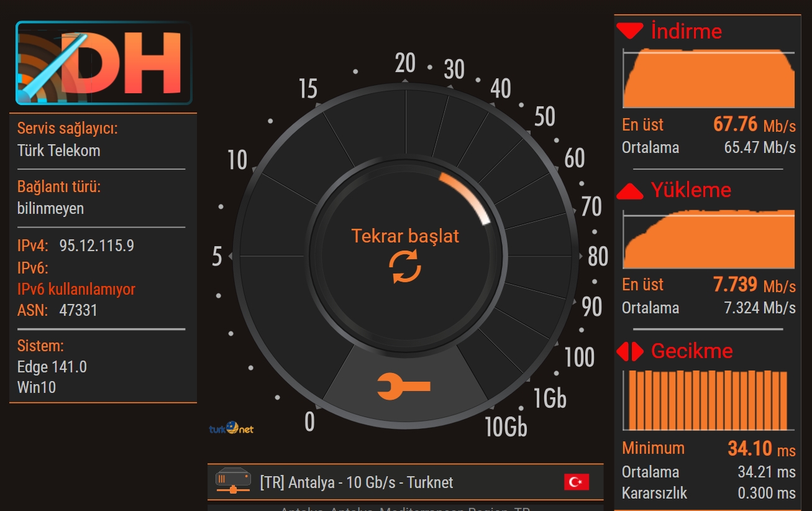Click the İndirme download graph
812x511 pixels.
coord(708,79)
